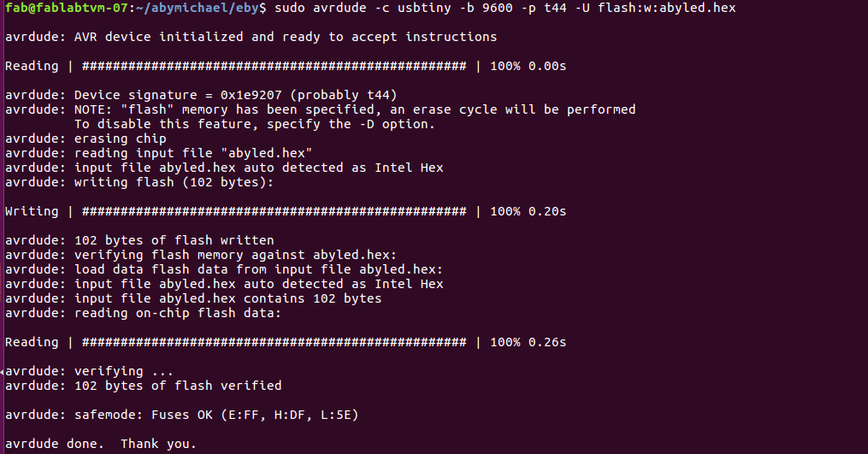Click the small arrow marker at the left window edge
The width and height of the screenshot is (868, 454).
click(3, 372)
